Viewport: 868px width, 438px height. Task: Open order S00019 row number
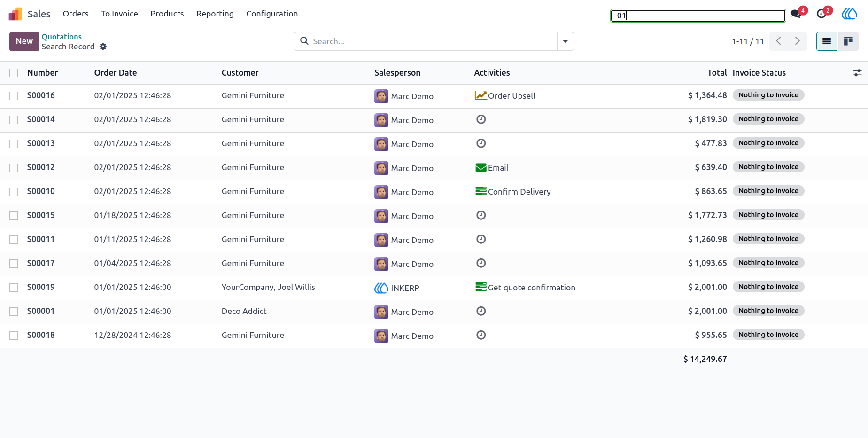pyautogui.click(x=41, y=287)
